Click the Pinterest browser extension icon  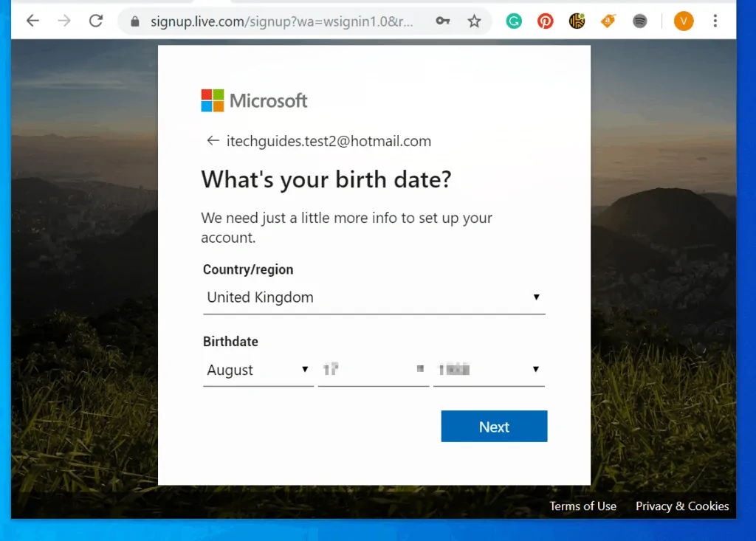coord(546,21)
